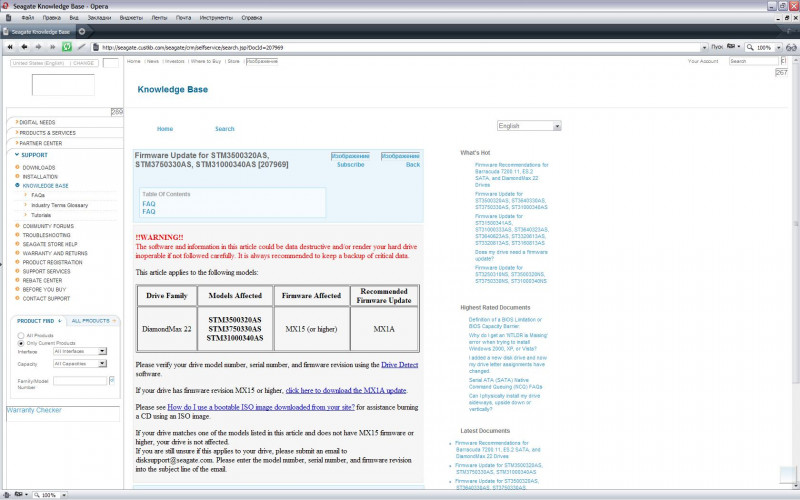Click the Back link in article header
This screenshot has height=500, width=800.
coord(413,165)
